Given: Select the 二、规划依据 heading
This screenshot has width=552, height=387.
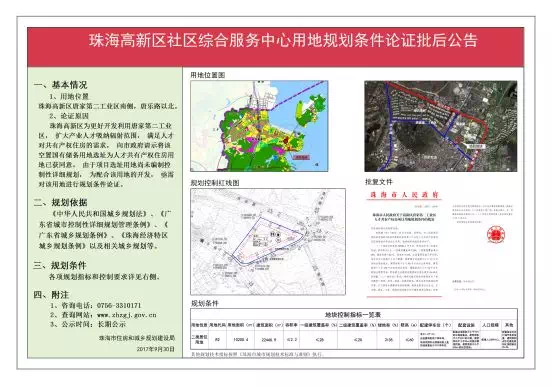Looking at the screenshot, I should [60, 202].
